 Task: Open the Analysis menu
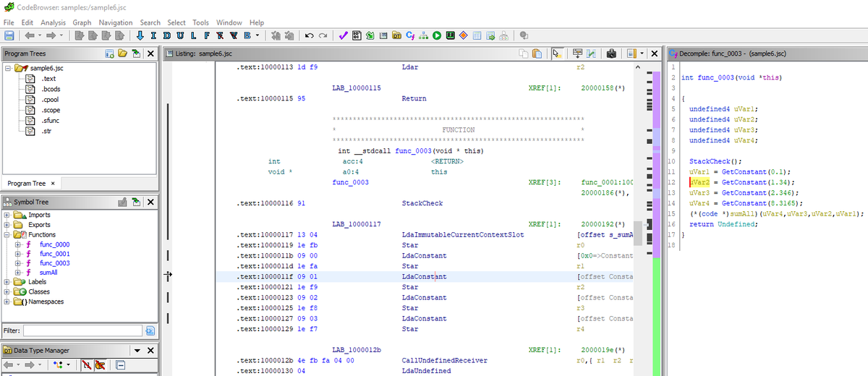[x=53, y=22]
